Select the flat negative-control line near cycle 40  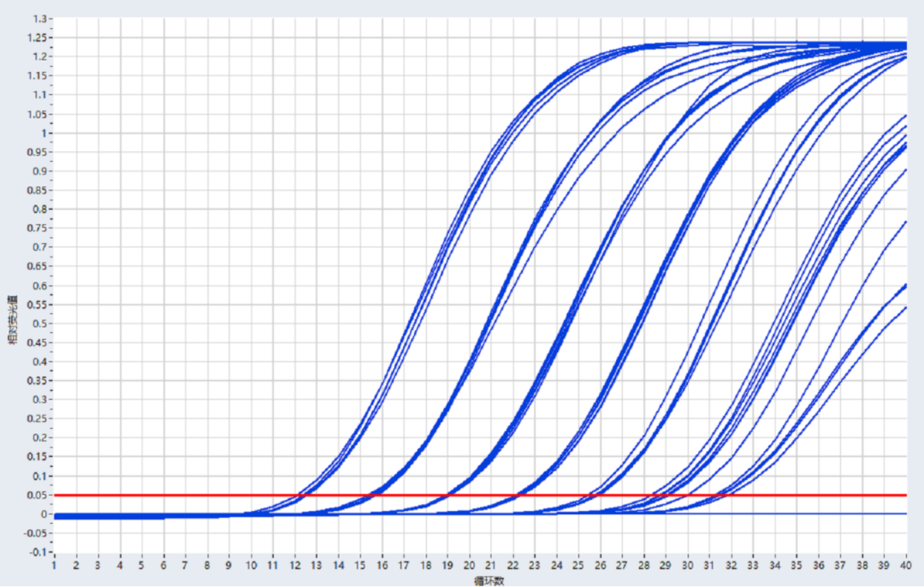point(890,513)
